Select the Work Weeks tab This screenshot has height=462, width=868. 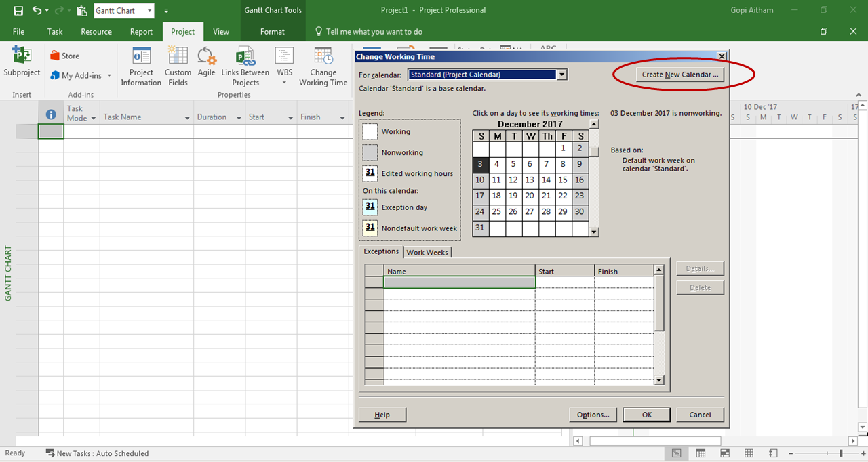[x=427, y=252]
